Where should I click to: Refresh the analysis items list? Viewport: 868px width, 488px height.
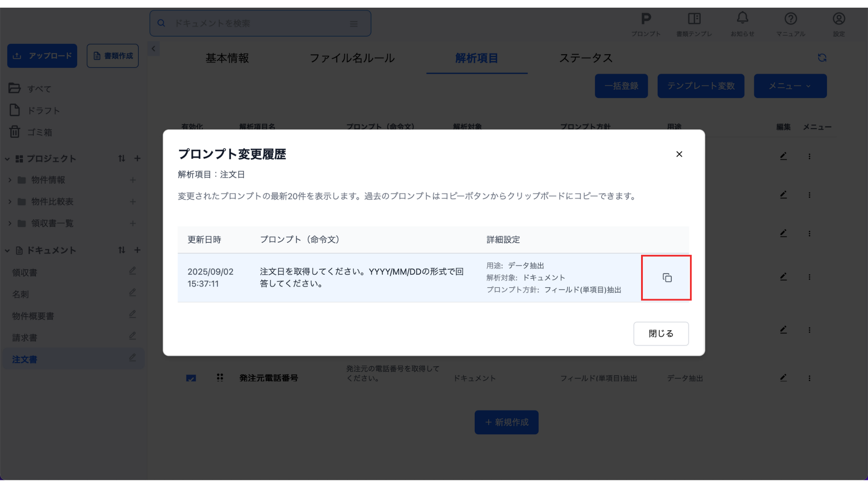[822, 58]
